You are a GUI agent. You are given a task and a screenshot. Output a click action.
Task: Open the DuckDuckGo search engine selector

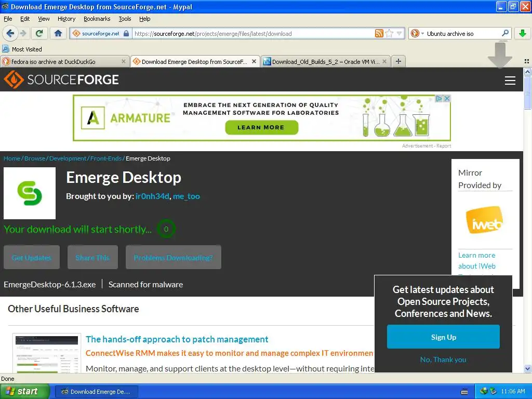pyautogui.click(x=417, y=33)
